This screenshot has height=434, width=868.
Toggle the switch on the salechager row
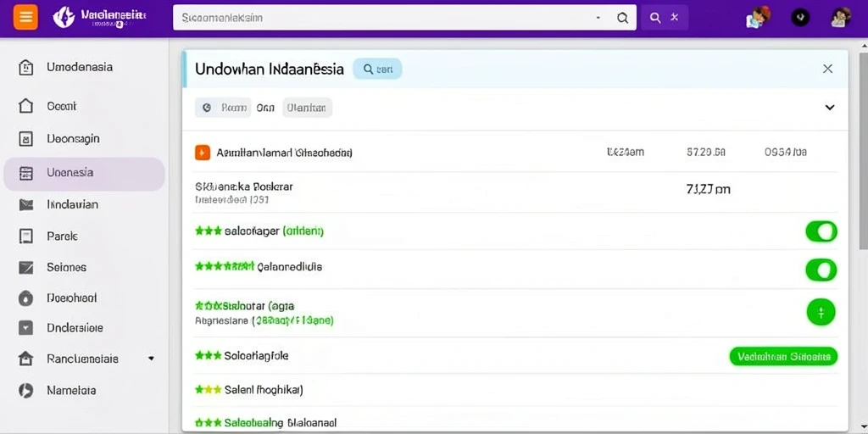821,231
